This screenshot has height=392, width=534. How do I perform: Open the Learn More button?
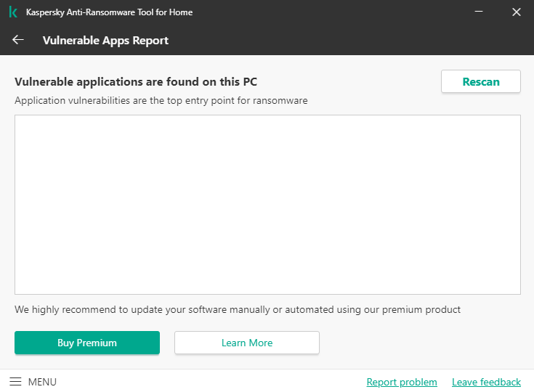click(247, 343)
